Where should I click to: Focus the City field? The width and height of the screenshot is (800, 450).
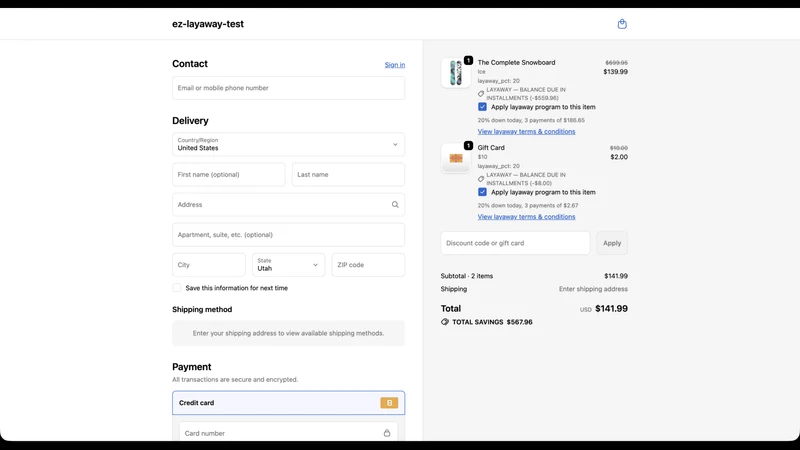pyautogui.click(x=209, y=265)
